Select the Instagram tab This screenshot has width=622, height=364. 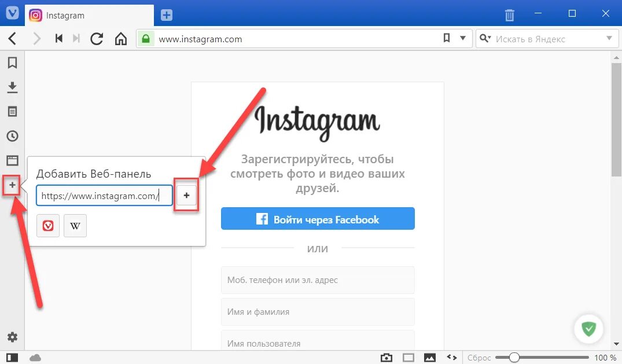[90, 16]
